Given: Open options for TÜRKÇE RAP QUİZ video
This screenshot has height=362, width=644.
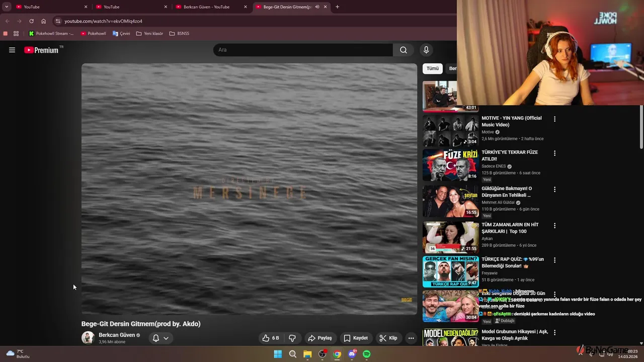Looking at the screenshot, I should (554, 260).
